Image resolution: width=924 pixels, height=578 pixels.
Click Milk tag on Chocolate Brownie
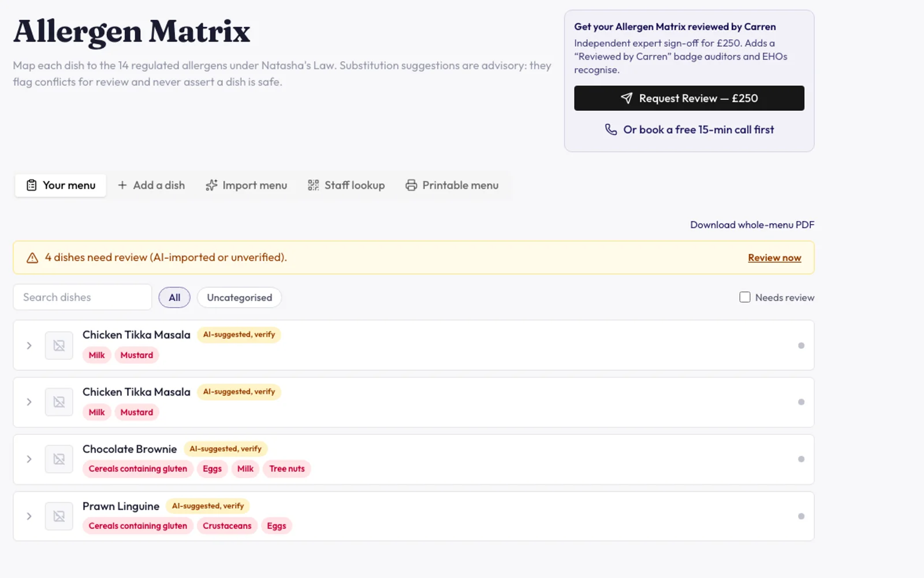(245, 468)
